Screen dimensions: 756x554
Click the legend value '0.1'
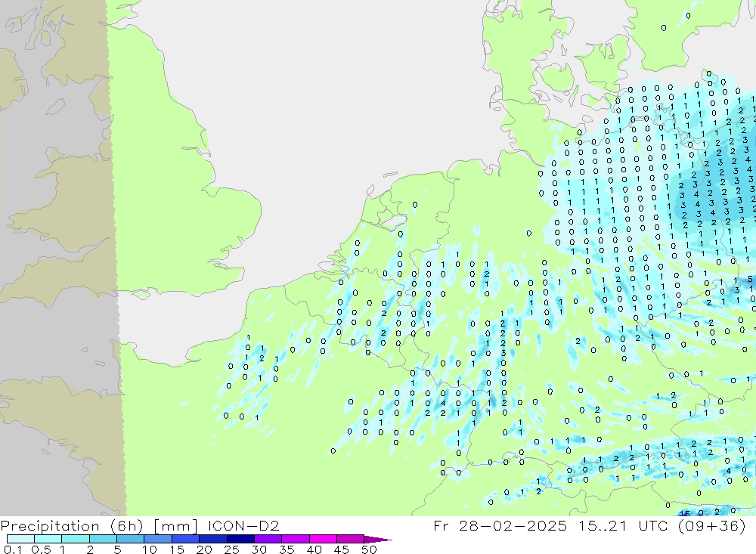click(13, 549)
